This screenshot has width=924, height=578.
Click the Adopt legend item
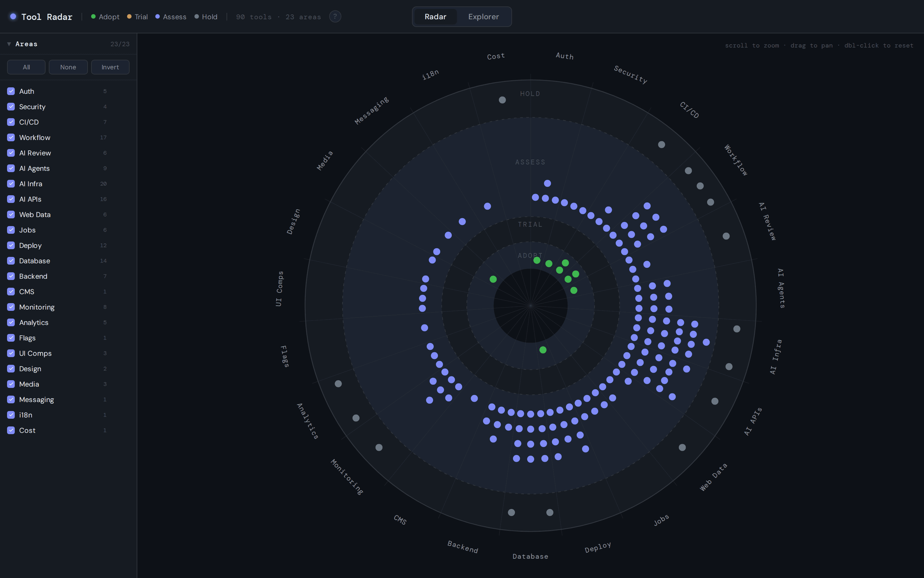point(105,17)
